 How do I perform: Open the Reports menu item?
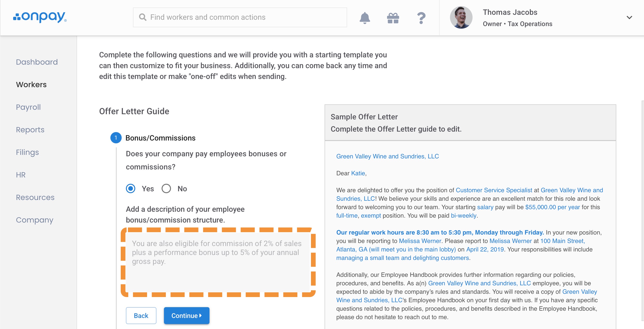point(30,129)
